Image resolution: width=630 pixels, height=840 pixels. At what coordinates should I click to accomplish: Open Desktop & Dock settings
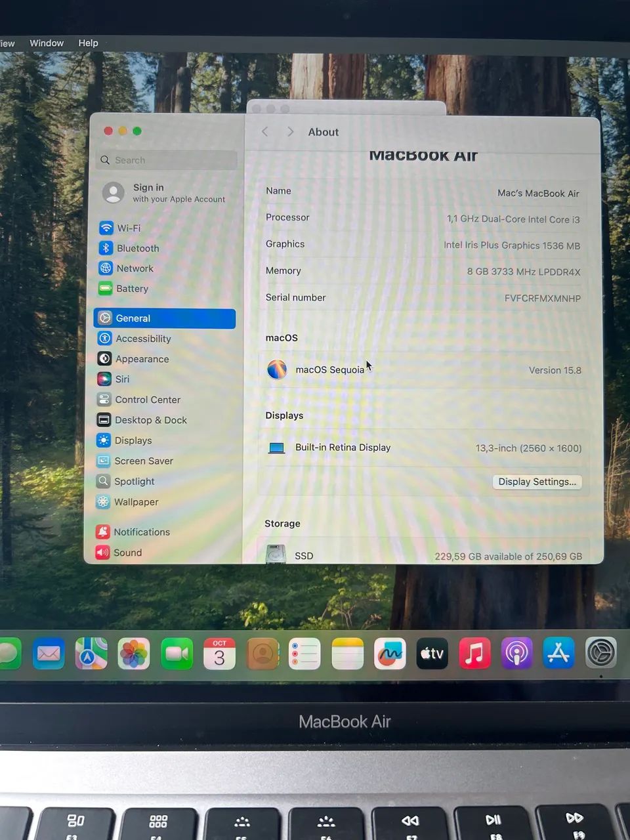142,420
